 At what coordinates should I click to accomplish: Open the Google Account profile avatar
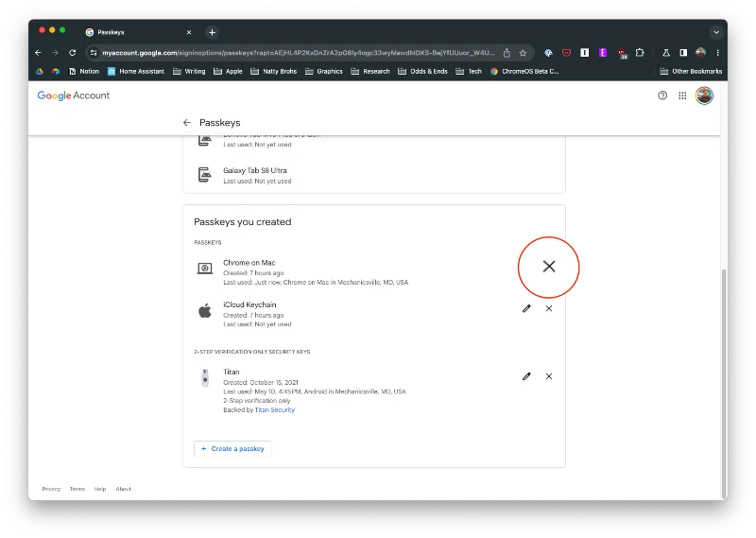click(x=704, y=95)
